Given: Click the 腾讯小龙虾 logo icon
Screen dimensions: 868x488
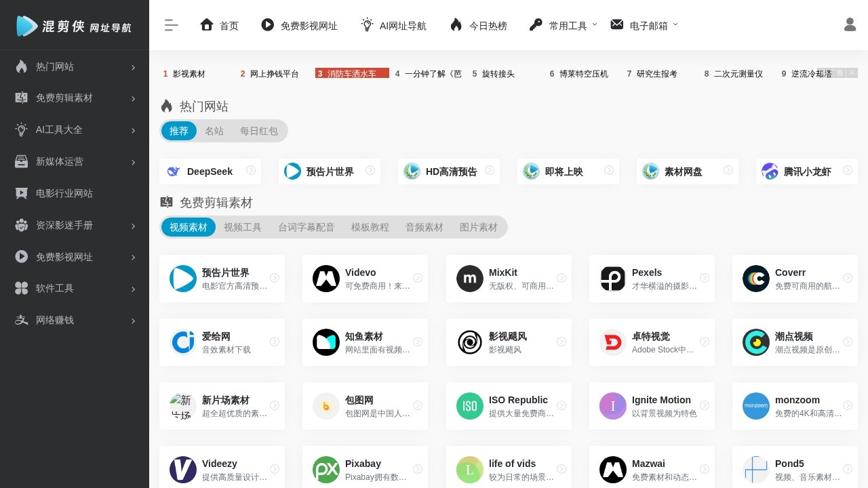Looking at the screenshot, I should pos(770,171).
